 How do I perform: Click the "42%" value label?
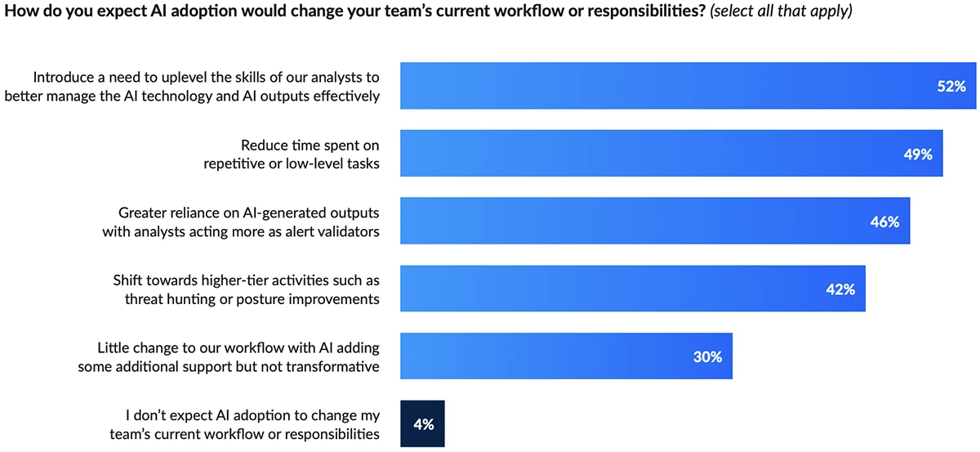(x=840, y=289)
